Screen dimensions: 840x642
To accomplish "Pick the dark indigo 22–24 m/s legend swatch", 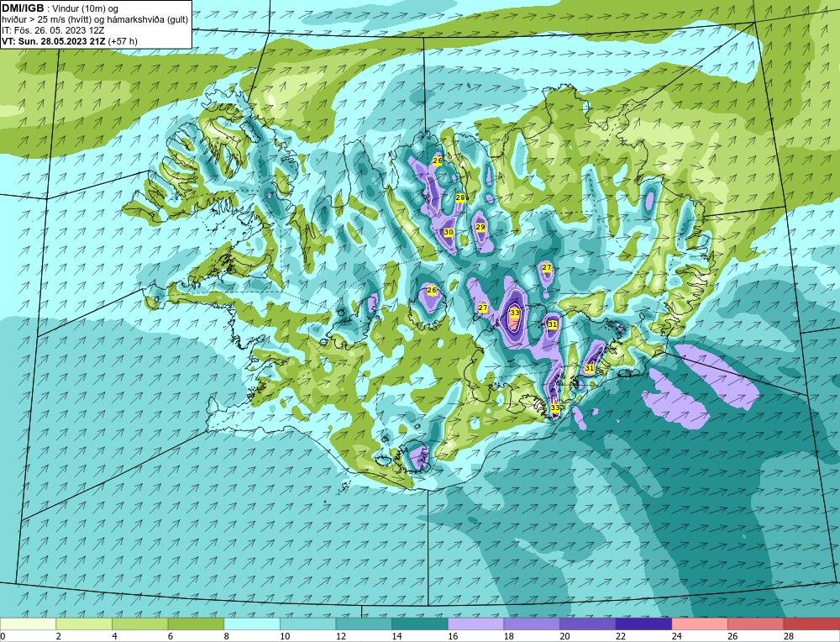I will click(x=643, y=624).
